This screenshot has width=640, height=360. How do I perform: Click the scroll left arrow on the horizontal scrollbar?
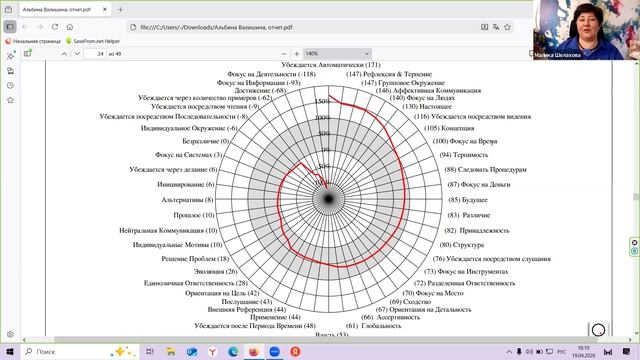[24, 340]
